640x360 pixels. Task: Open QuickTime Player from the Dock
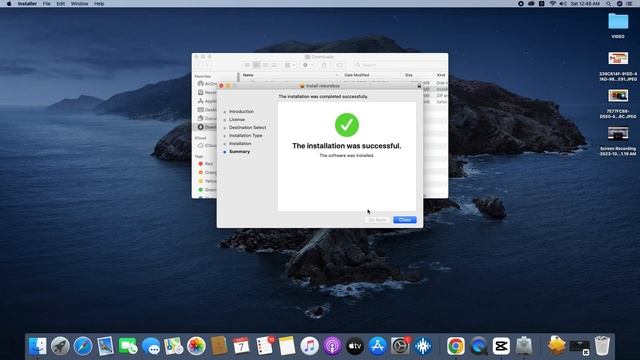(x=478, y=346)
